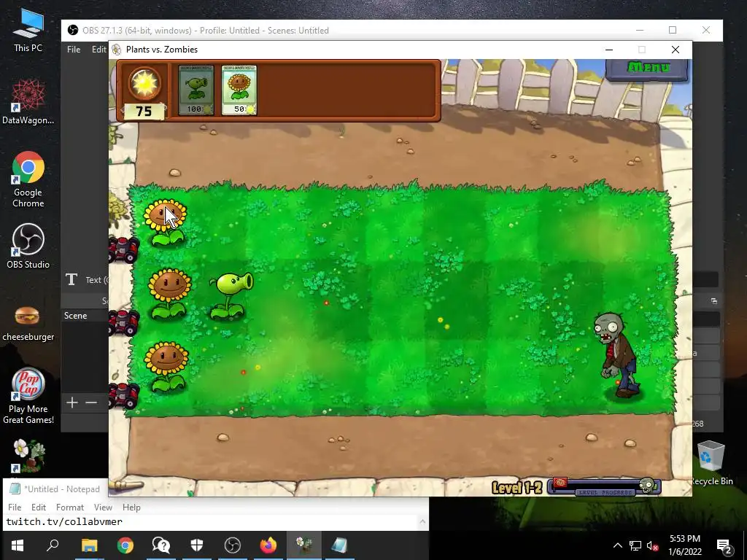Select the Sunflower seed packet
Image resolution: width=747 pixels, height=560 pixels.
click(x=239, y=90)
